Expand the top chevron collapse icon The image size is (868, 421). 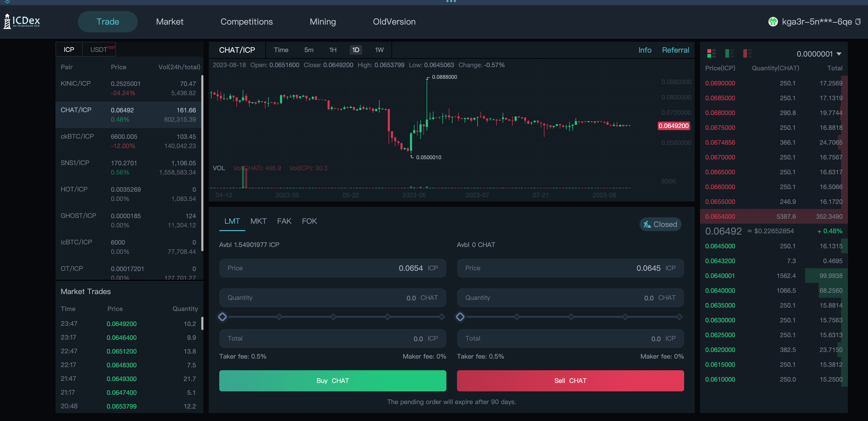[7, 2]
